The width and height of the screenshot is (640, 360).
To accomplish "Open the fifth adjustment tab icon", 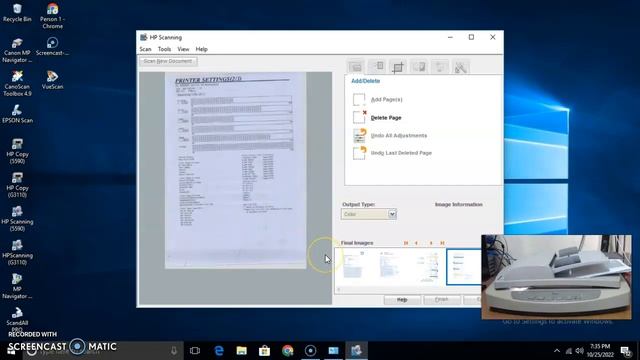I will click(440, 67).
